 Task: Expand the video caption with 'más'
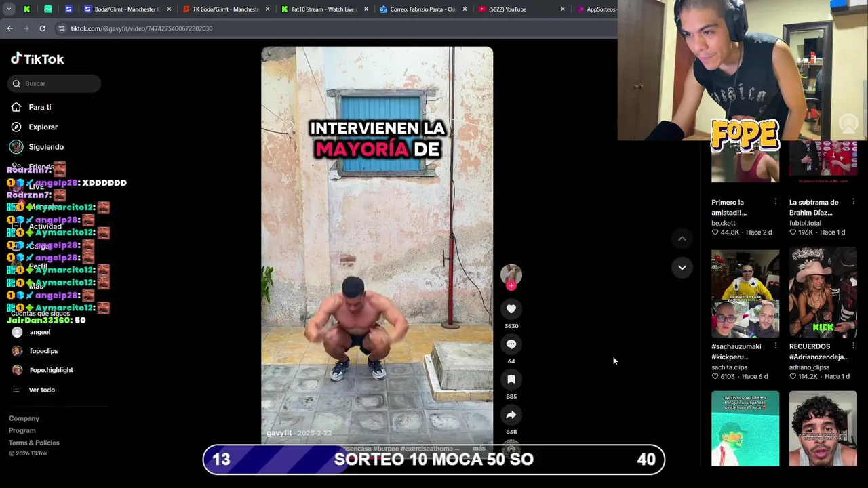coord(479,449)
